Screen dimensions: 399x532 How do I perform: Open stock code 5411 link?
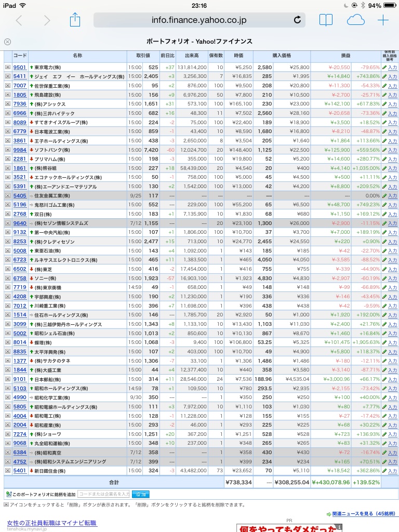coord(20,76)
